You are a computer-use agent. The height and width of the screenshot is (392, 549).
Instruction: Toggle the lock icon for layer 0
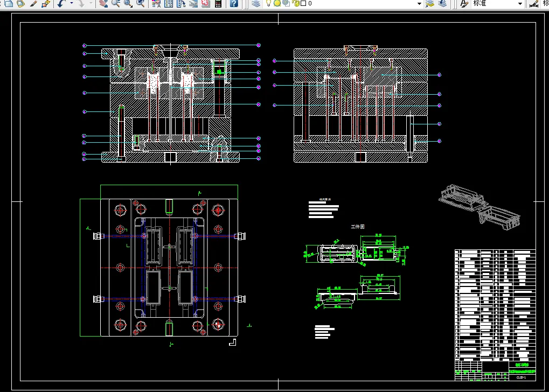[x=295, y=3]
